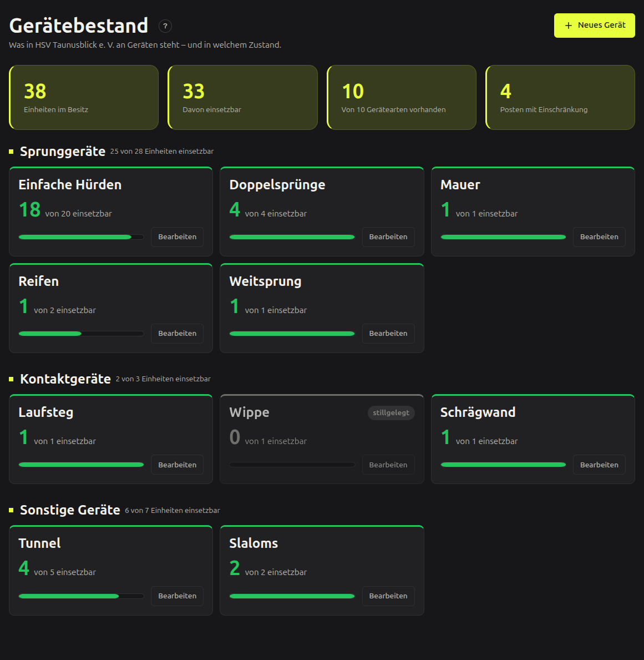644x660 pixels.
Task: Edit the Weitsprung card
Action: [x=388, y=334]
